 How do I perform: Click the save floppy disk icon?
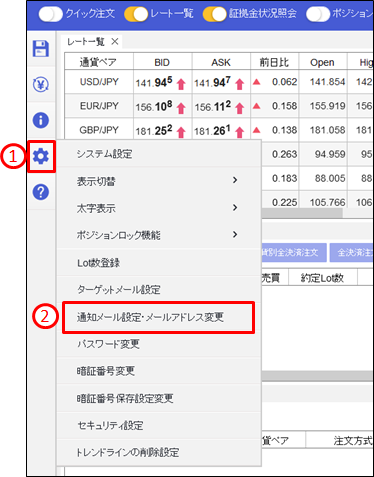click(x=41, y=49)
